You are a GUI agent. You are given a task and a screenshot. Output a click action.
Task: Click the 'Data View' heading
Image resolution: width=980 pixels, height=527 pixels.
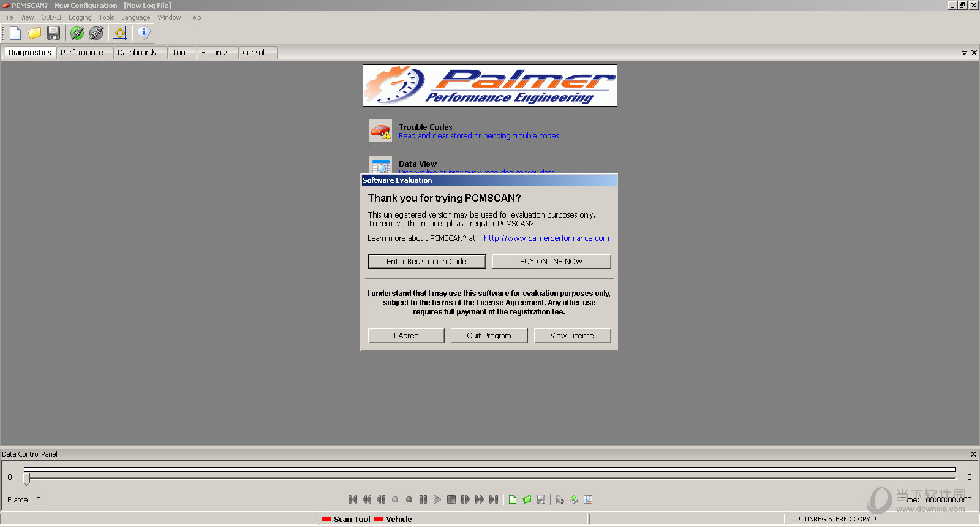coord(418,164)
